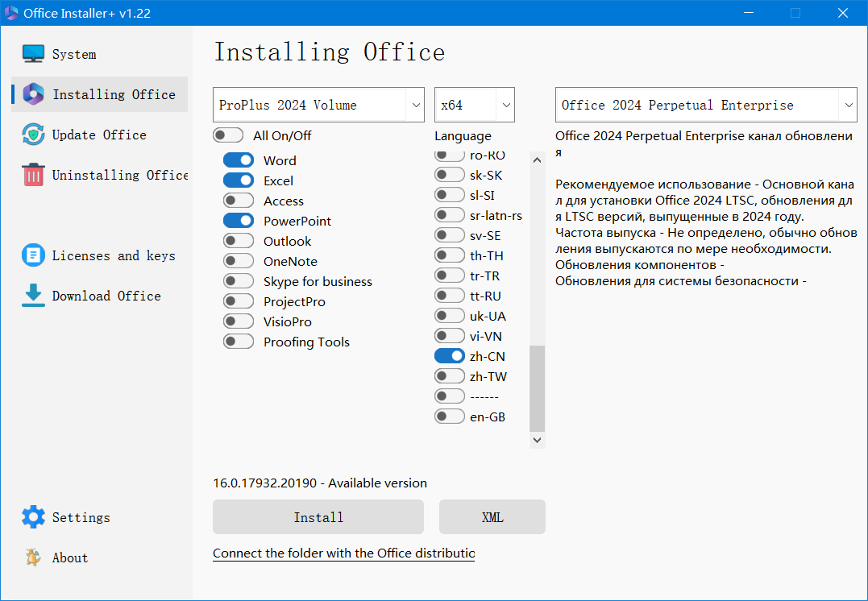This screenshot has width=868, height=601.
Task: Click the Download Office arrow icon
Action: tap(33, 296)
